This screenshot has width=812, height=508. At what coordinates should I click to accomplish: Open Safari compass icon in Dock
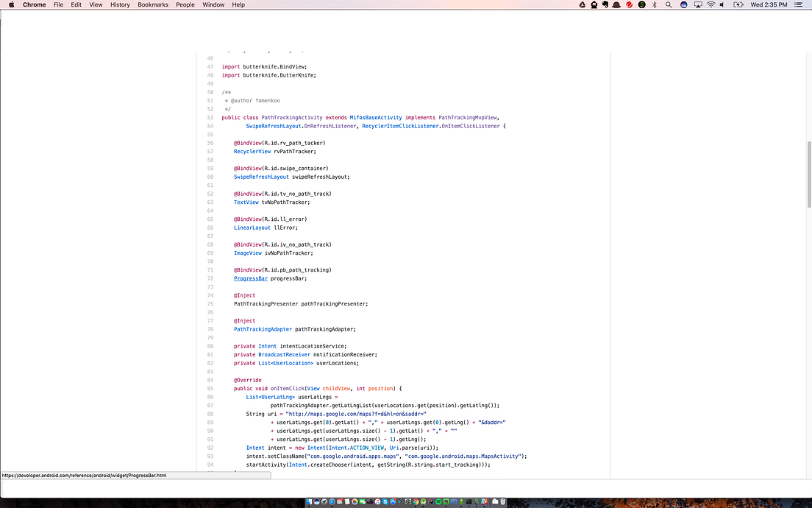tap(332, 501)
